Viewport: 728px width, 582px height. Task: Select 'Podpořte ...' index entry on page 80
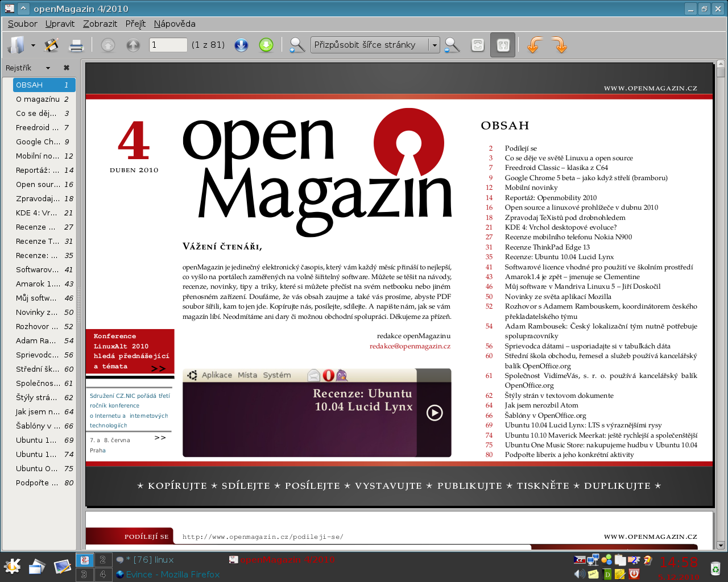coord(44,483)
